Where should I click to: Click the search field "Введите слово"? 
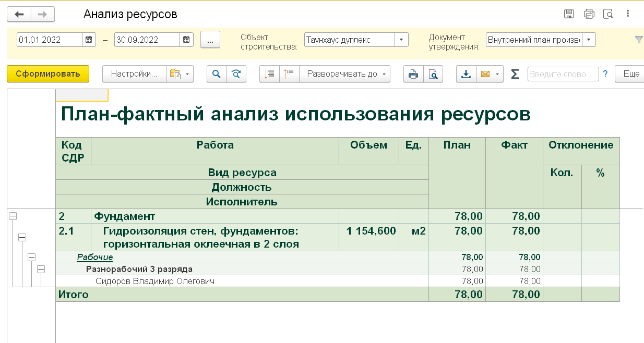563,74
